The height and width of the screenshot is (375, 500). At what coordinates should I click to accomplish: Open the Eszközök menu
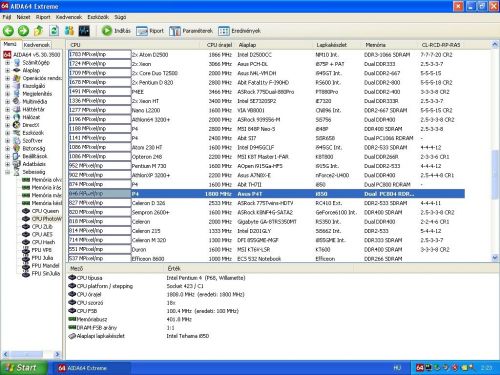[98, 17]
